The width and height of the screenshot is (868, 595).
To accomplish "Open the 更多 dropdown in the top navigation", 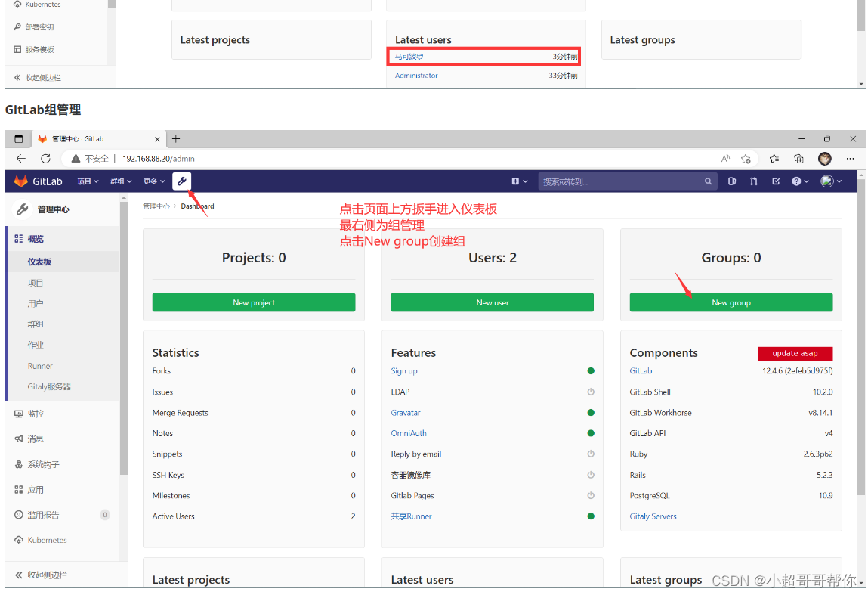I will tap(151, 181).
